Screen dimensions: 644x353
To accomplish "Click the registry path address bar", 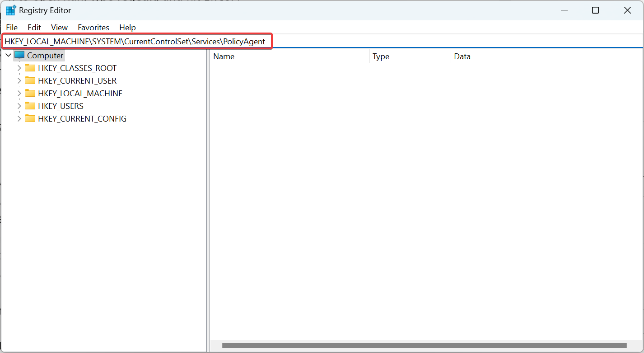I will [x=322, y=42].
